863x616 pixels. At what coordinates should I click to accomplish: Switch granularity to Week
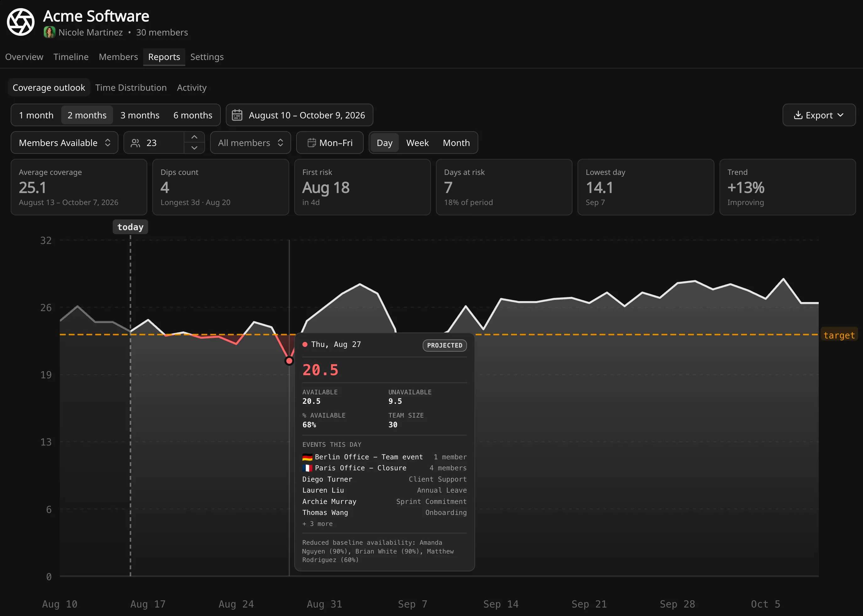(417, 143)
